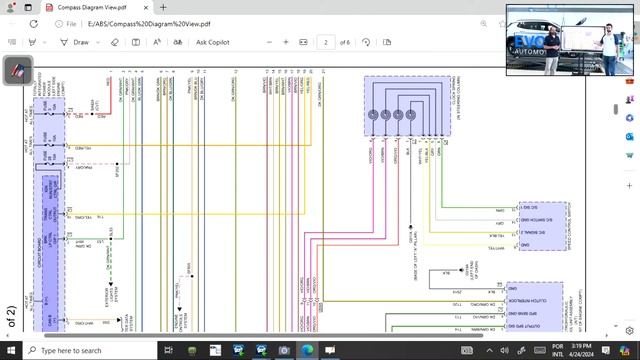
Task: Open zoom magnifier in address bar
Action: (484, 24)
